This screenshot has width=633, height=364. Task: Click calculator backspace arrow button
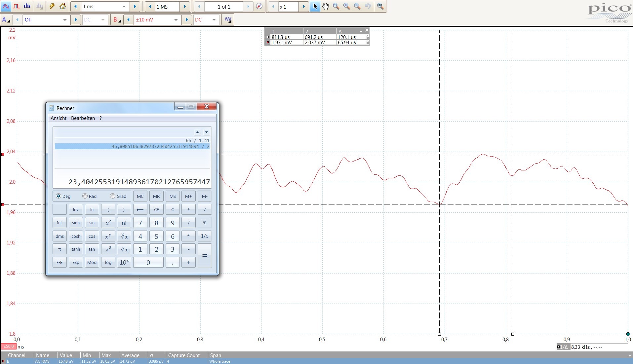[x=140, y=209]
